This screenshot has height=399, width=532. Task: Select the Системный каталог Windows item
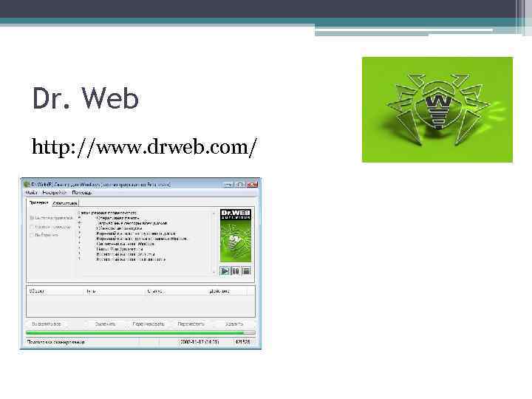tap(125, 244)
